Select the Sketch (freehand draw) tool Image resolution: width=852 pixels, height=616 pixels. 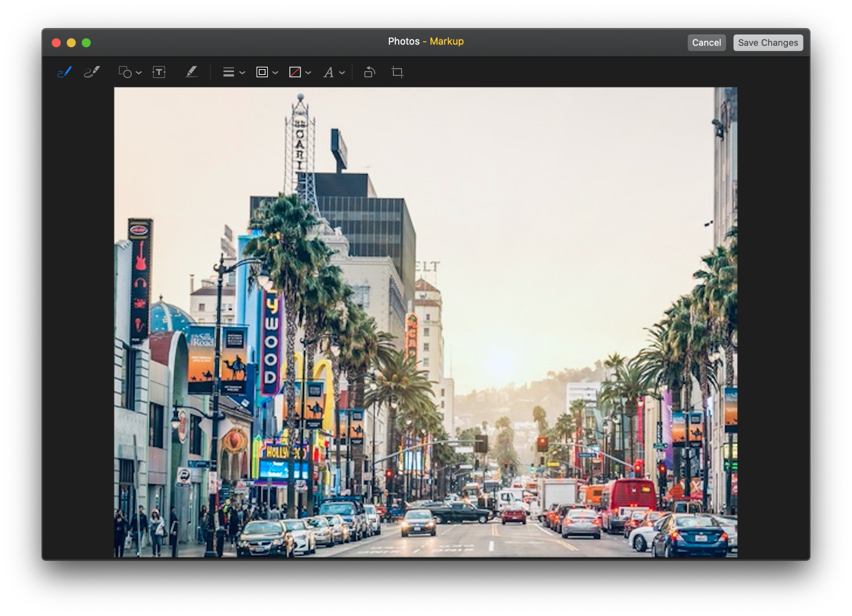click(64, 72)
